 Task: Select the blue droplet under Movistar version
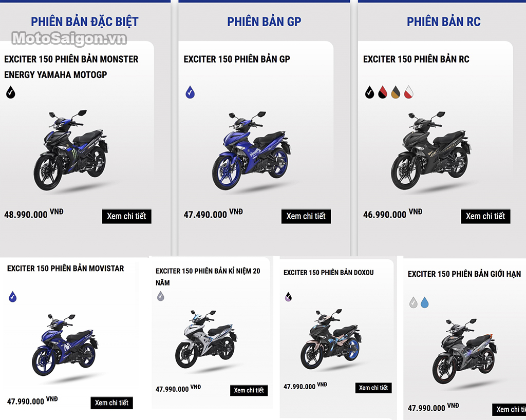(x=12, y=297)
